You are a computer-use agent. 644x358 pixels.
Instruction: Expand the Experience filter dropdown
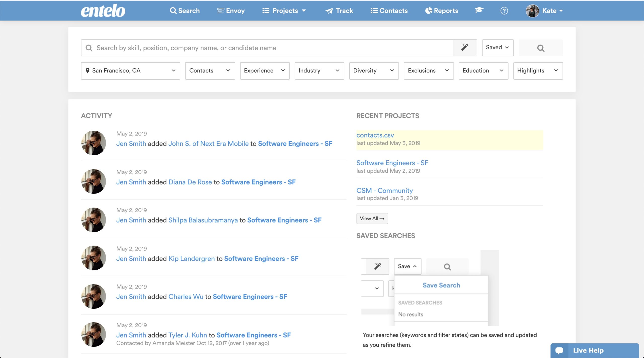263,70
